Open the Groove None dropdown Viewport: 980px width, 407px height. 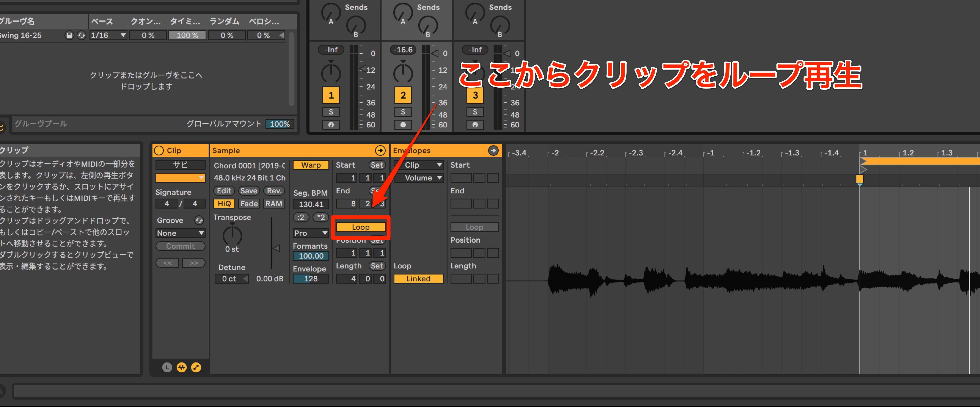180,233
